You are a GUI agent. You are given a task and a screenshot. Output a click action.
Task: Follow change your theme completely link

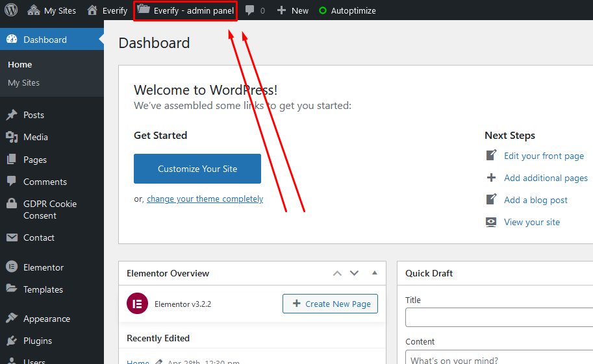point(205,199)
